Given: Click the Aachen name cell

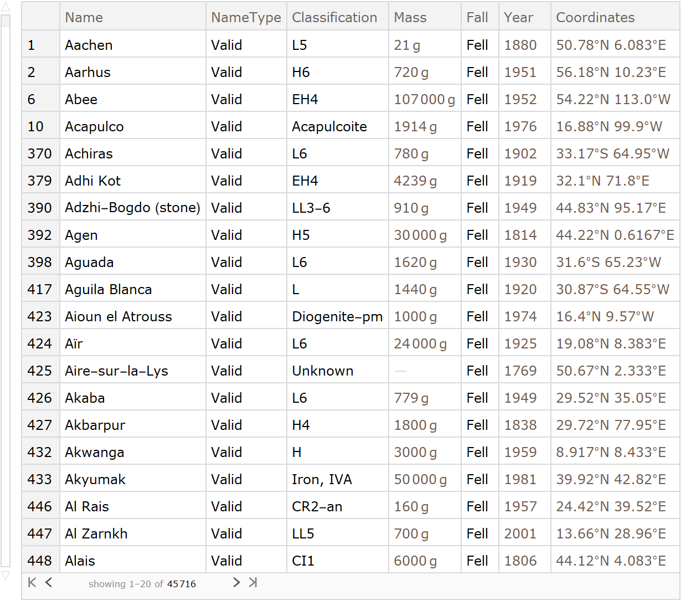Looking at the screenshot, I should point(89,45).
